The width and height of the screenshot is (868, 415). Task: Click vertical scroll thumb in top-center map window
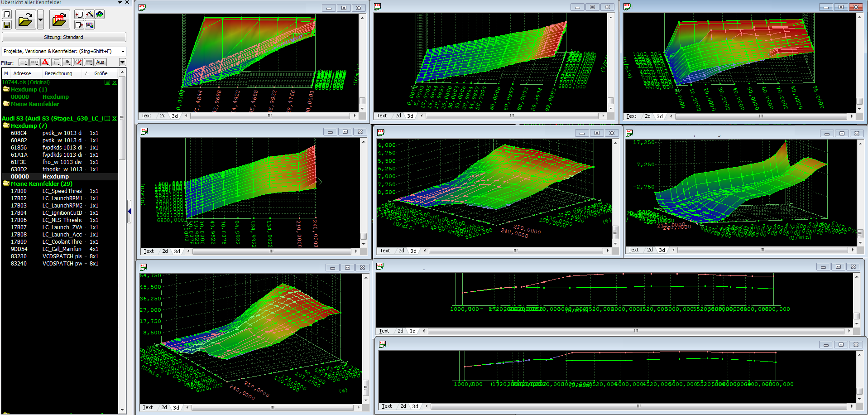(611, 101)
